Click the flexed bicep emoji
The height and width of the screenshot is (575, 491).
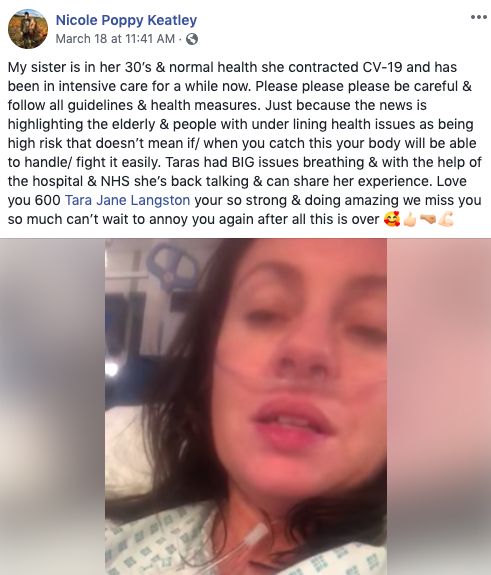click(x=446, y=219)
